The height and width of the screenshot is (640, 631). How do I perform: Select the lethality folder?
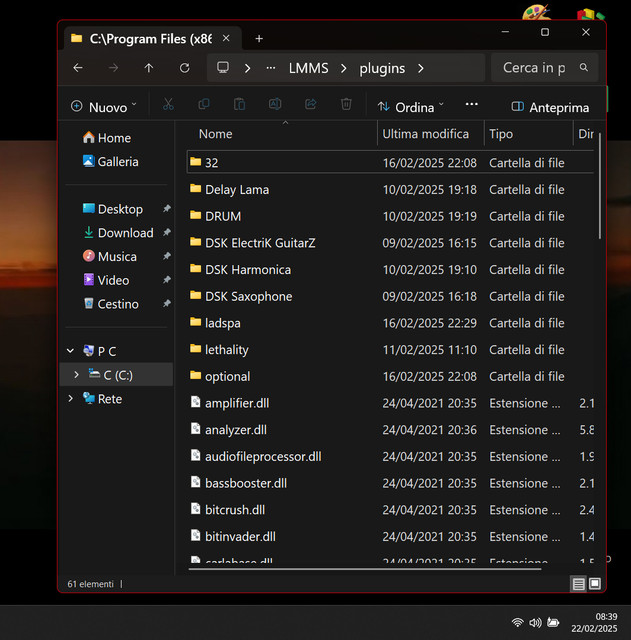(x=390, y=349)
